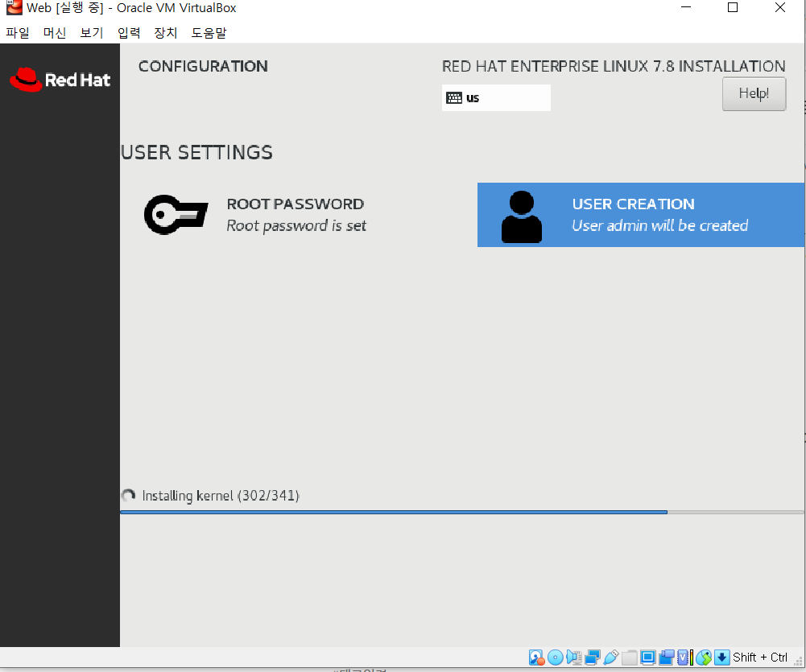This screenshot has height=672, width=806.
Task: Click the audio status icon
Action: (x=574, y=657)
